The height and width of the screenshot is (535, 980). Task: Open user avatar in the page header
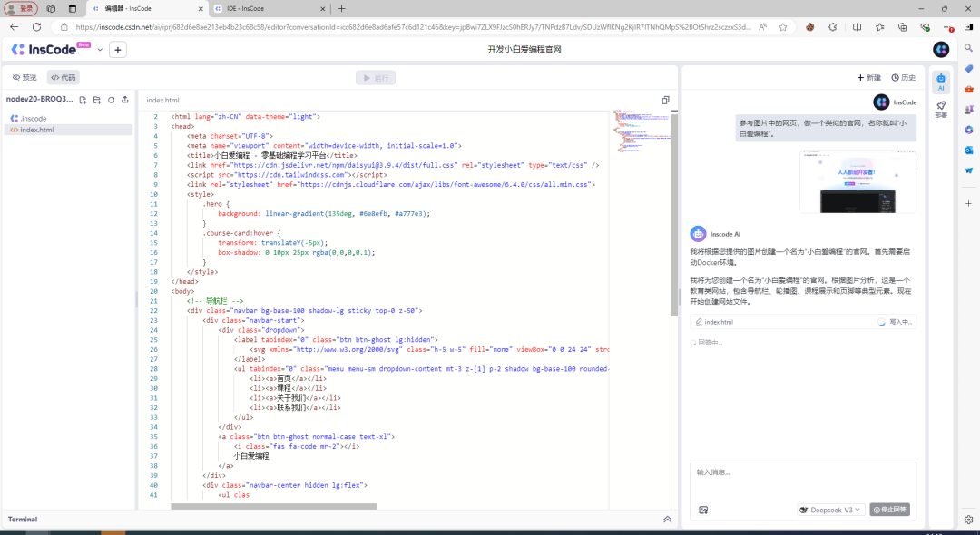(x=941, y=49)
